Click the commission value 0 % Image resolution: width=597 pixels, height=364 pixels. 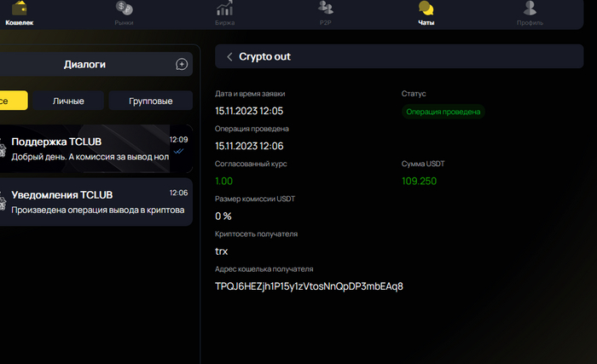point(223,217)
